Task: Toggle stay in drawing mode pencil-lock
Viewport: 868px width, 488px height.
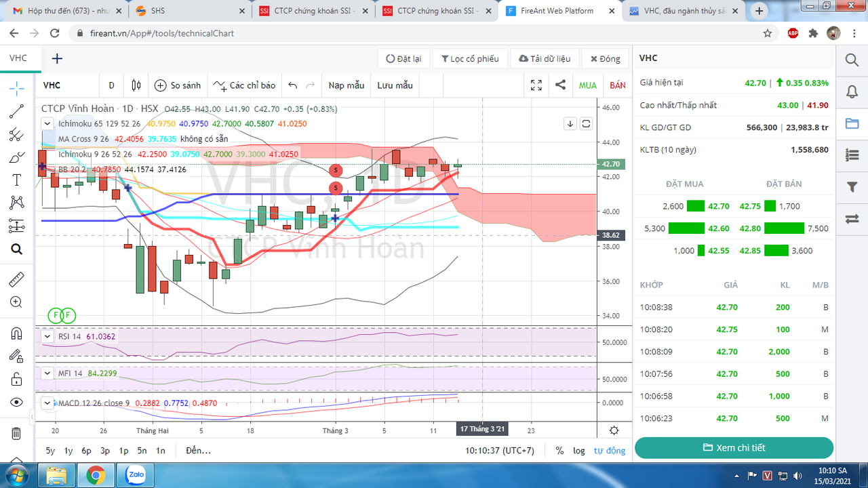Action: 17,356
